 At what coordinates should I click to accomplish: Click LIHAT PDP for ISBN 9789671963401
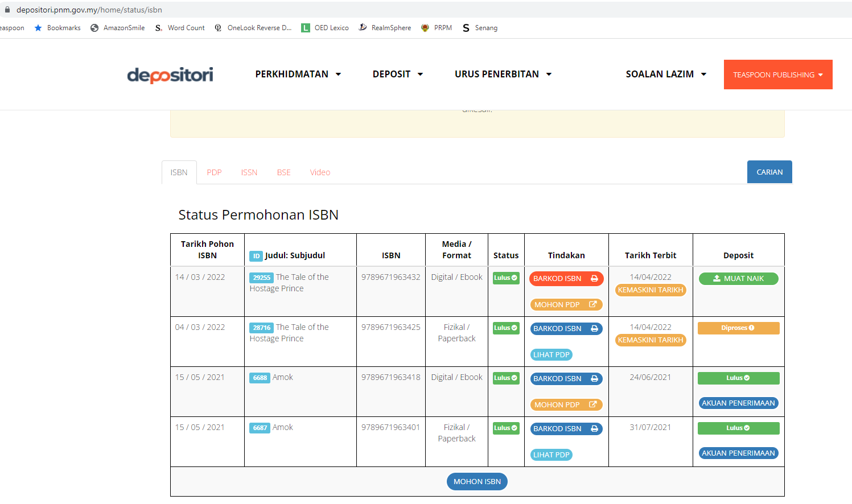point(551,455)
